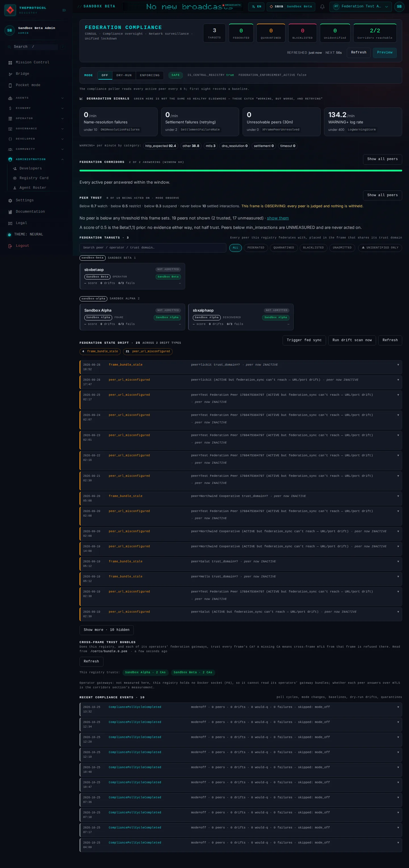Viewport: 409px width, 868px height.
Task: Click the 'show them' link
Action: click(x=278, y=218)
